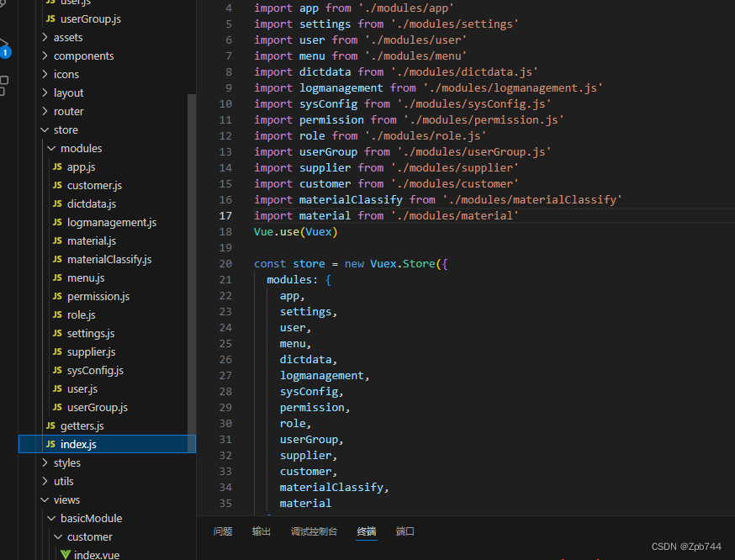Image resolution: width=735 pixels, height=560 pixels.
Task: Click 'material' entry on line 35
Action: 305,504
